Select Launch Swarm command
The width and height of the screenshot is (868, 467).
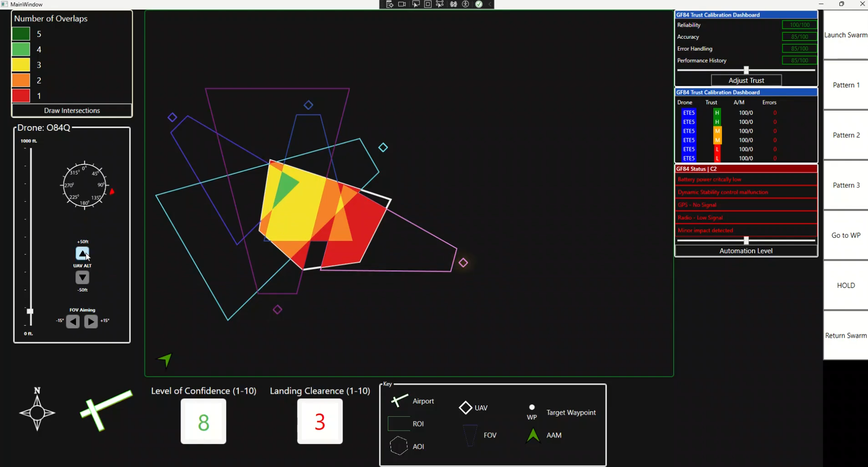[x=846, y=35]
